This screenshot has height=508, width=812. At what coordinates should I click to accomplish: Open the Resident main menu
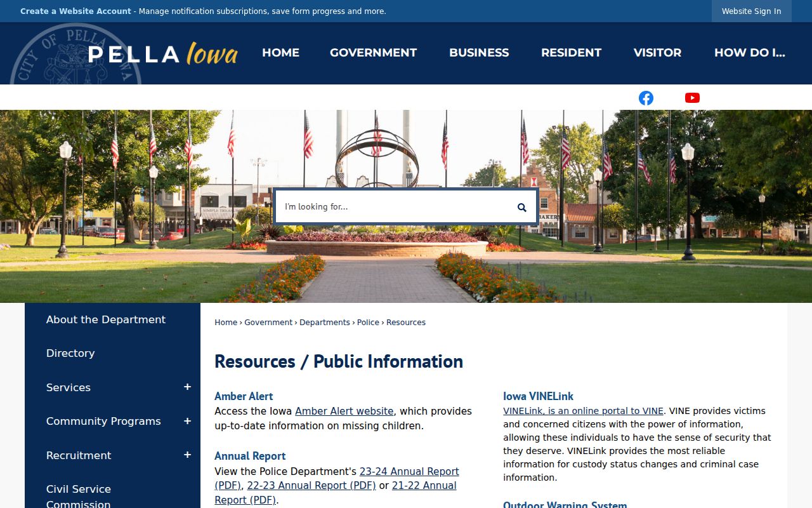click(571, 53)
